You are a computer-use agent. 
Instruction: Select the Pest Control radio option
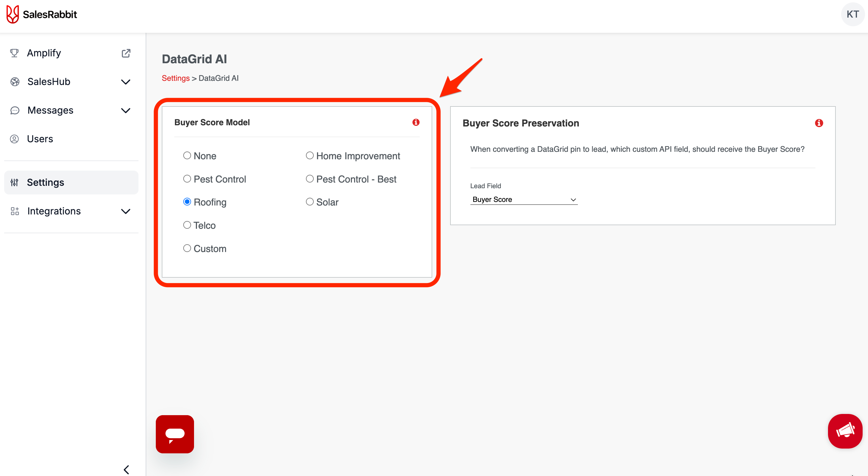click(x=187, y=179)
